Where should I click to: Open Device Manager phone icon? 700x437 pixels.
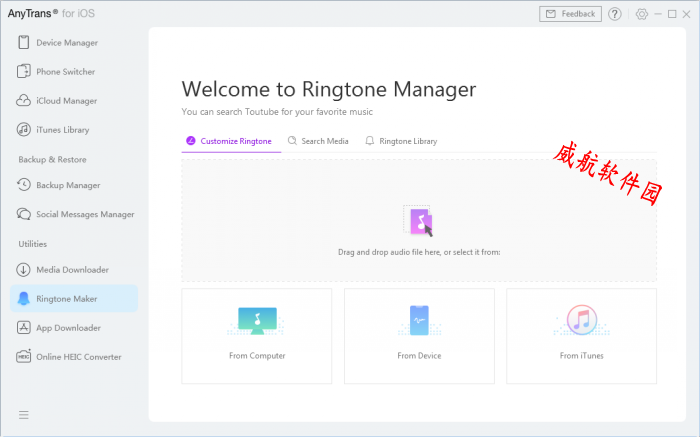(24, 42)
